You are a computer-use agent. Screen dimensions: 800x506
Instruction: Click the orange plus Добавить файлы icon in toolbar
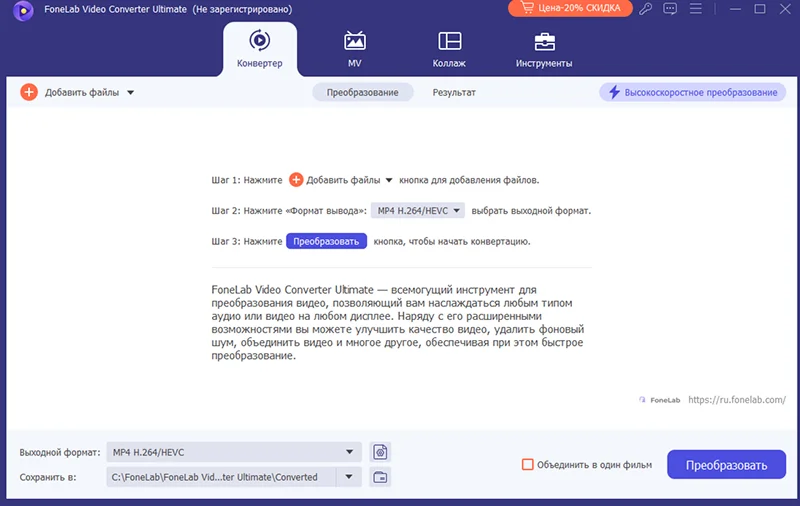point(29,92)
